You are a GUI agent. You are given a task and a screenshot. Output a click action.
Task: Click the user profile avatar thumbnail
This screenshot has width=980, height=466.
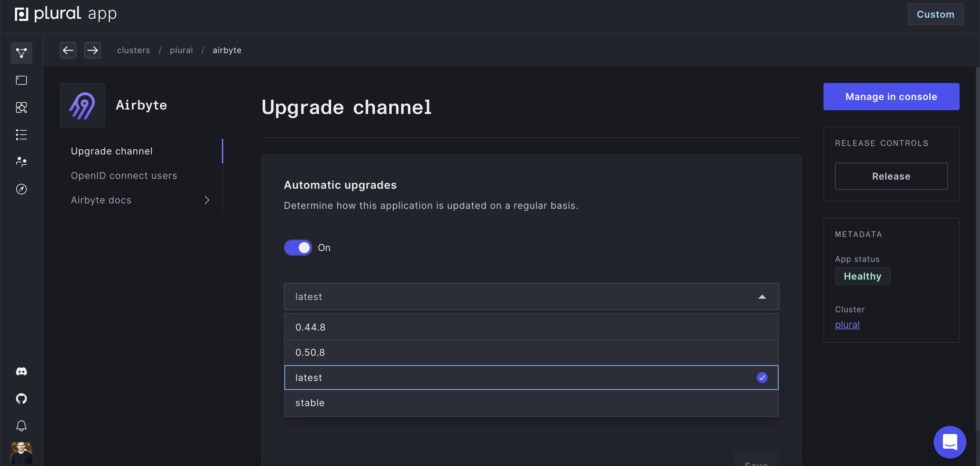21,453
